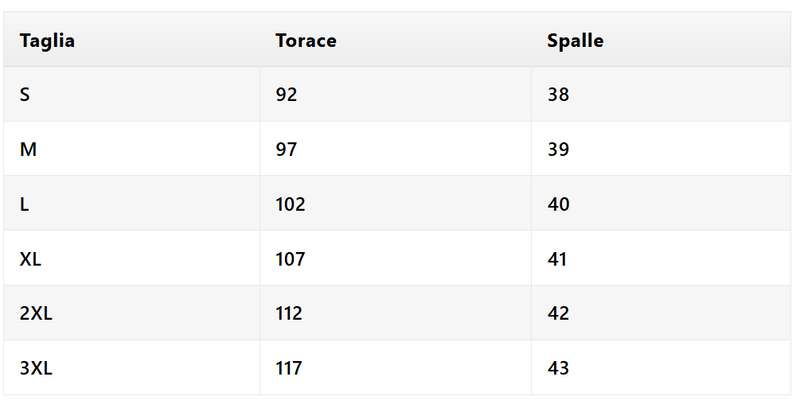Click the Torace column header
Screen dimensions: 800x404
click(306, 41)
